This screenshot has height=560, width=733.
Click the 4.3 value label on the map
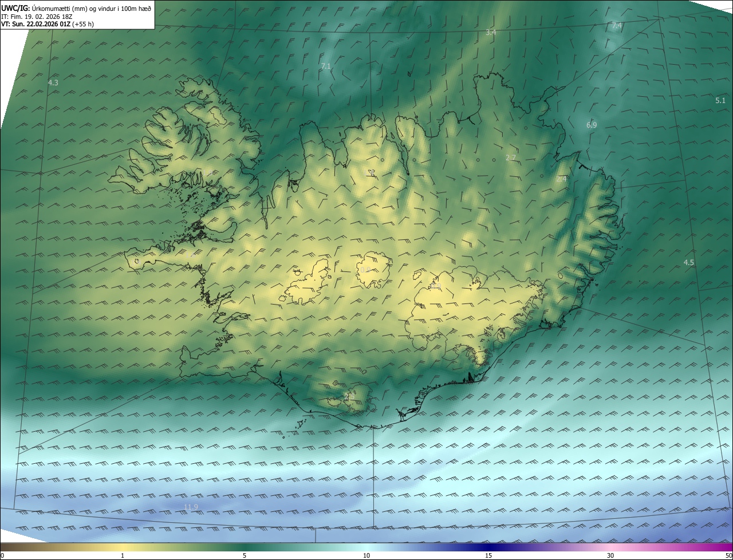tap(53, 82)
